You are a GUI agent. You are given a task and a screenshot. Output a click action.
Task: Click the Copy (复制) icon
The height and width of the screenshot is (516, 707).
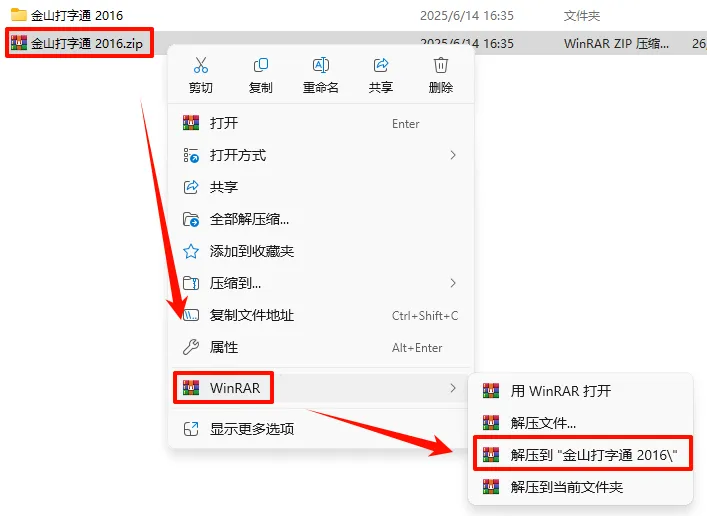click(261, 65)
